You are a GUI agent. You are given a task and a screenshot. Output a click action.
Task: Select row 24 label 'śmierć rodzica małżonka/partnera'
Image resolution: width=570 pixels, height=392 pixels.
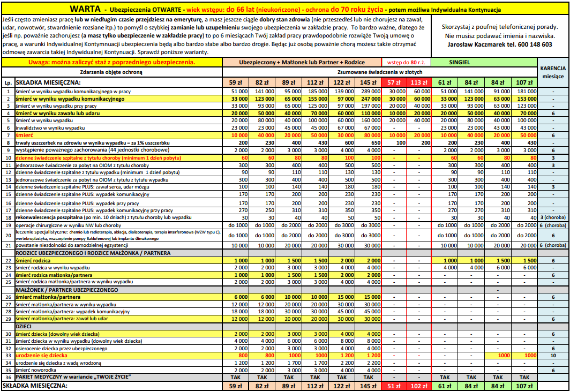54,275
